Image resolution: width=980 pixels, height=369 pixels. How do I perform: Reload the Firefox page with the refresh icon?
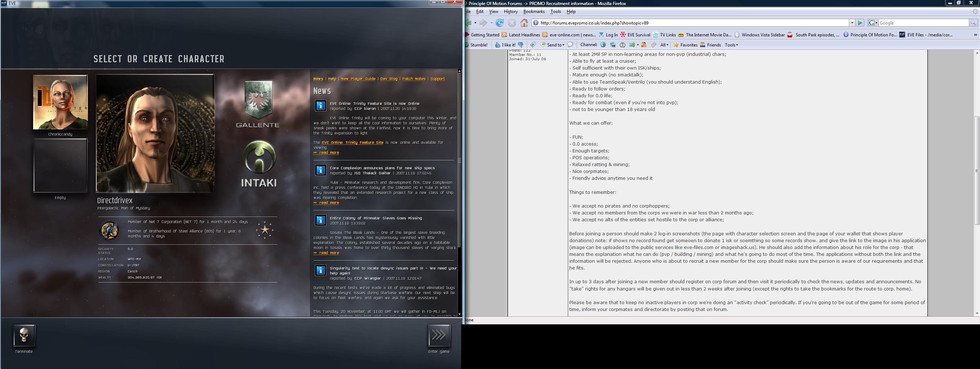click(x=500, y=23)
